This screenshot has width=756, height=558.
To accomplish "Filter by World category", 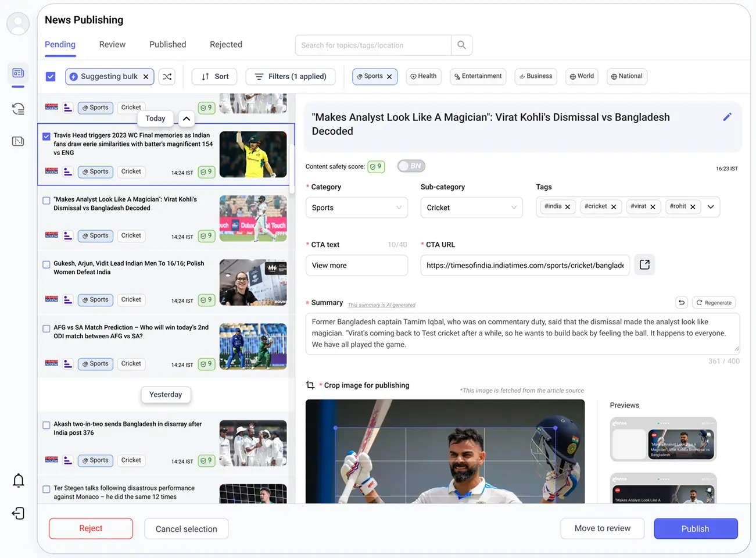I will point(582,76).
